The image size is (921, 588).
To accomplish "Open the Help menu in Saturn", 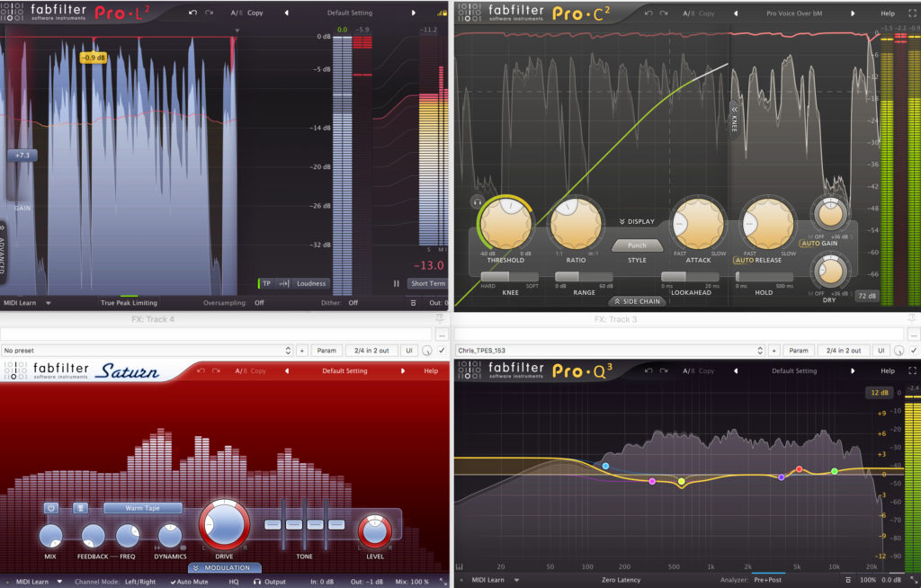I will coord(431,370).
